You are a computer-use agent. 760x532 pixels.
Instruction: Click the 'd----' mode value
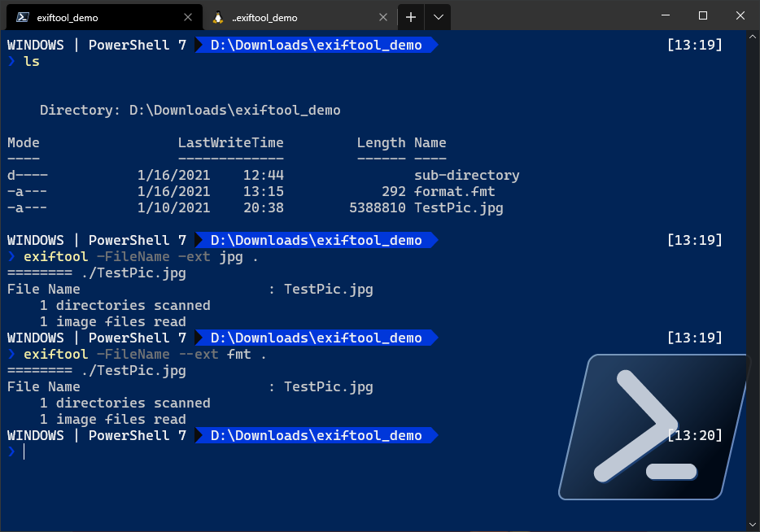[28, 176]
